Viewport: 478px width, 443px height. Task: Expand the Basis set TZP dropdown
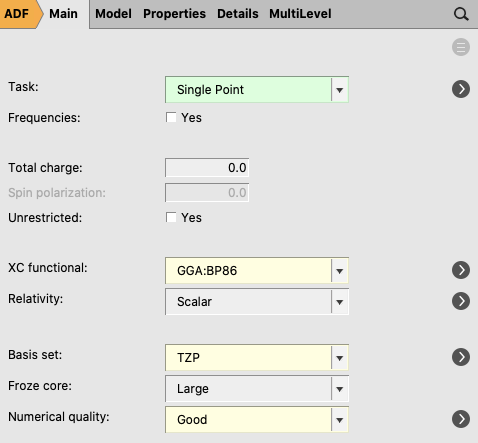pyautogui.click(x=257, y=358)
